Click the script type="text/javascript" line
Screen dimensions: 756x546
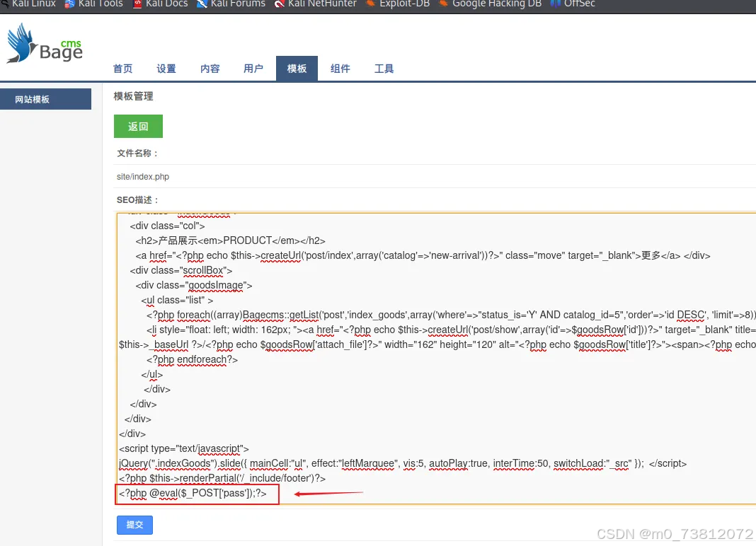[x=184, y=448]
